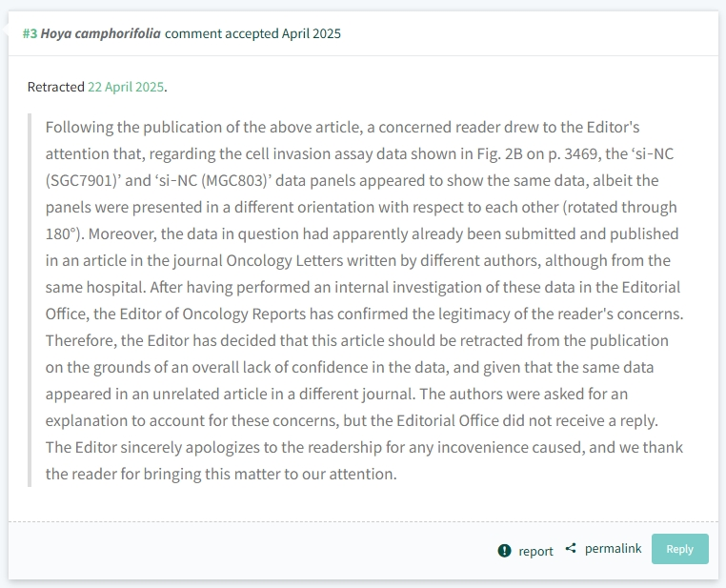Click the 'comment accepted April 2025' text
This screenshot has width=726, height=588.
coord(252,33)
